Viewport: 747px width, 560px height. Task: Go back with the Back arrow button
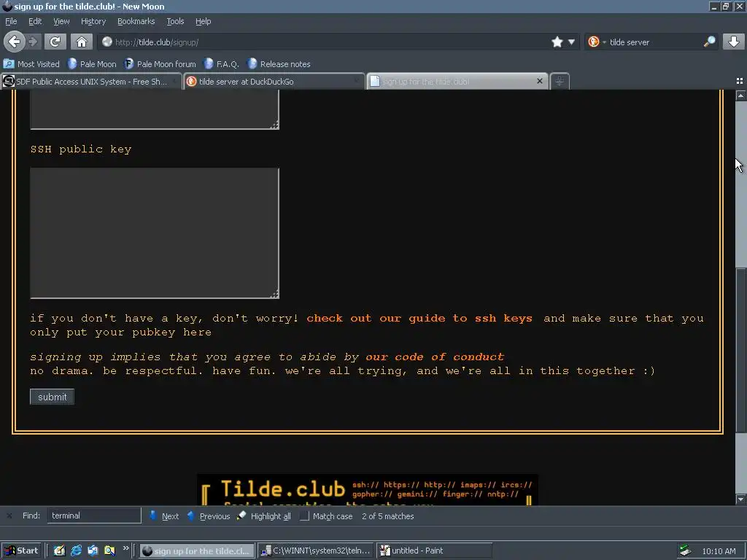point(15,42)
